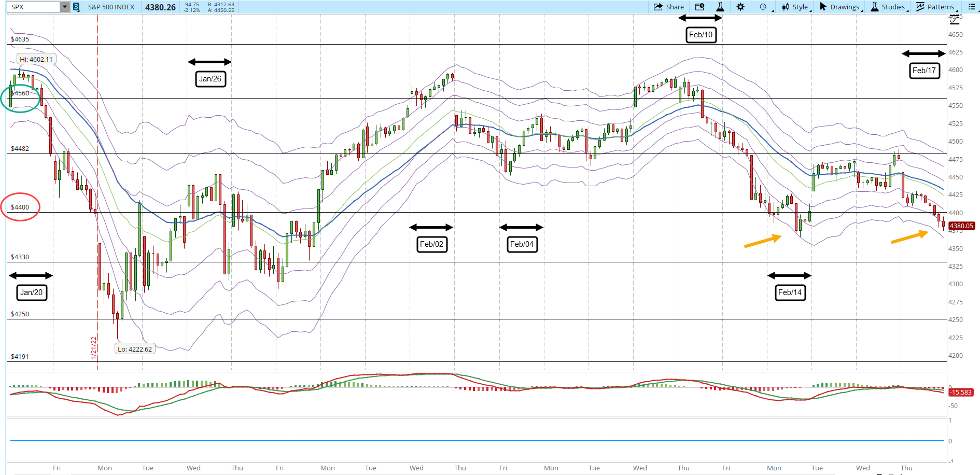Expand the SPX symbol dropdown arrow
The width and height of the screenshot is (980, 475).
pos(65,7)
